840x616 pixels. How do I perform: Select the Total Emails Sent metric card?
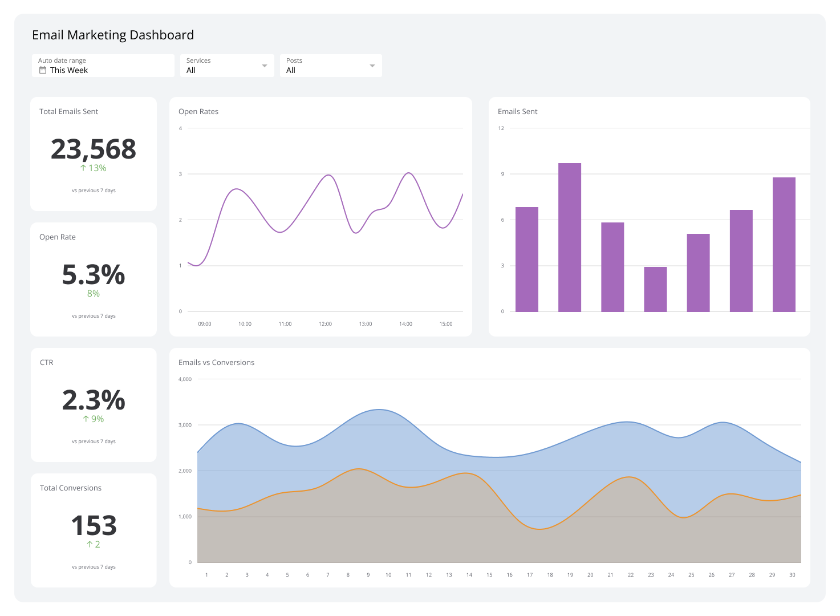pyautogui.click(x=93, y=153)
